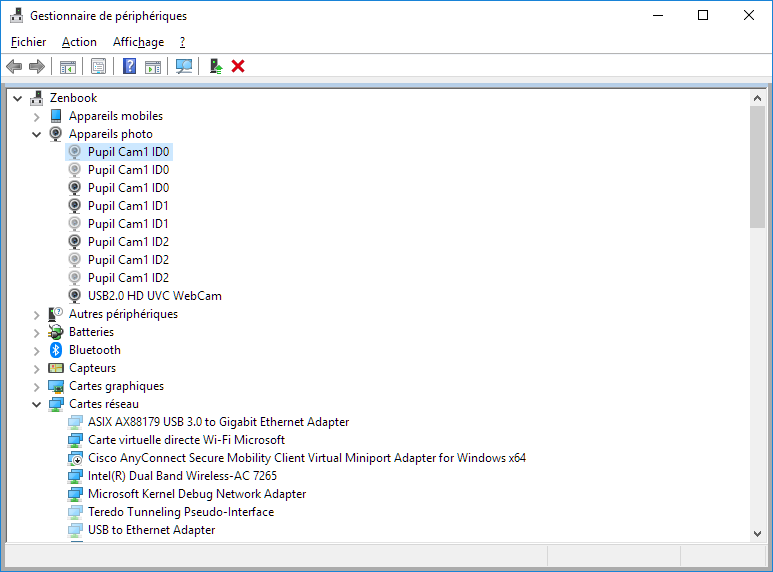Select Microsoft Kernel Debug Network Adapter
773x572 pixels.
pos(197,494)
